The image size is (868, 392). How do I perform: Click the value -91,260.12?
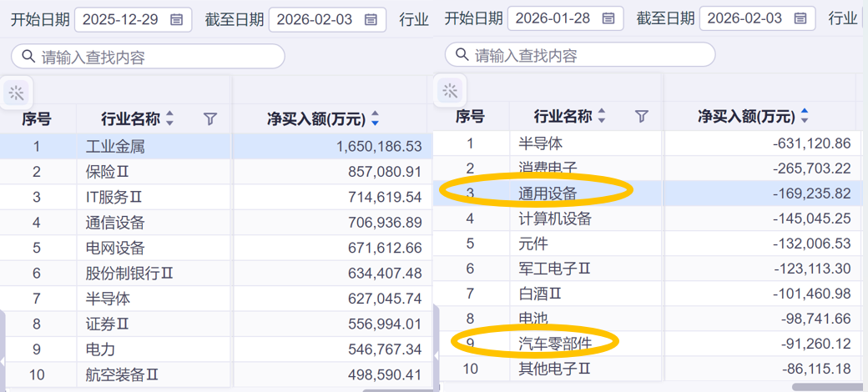(x=816, y=344)
